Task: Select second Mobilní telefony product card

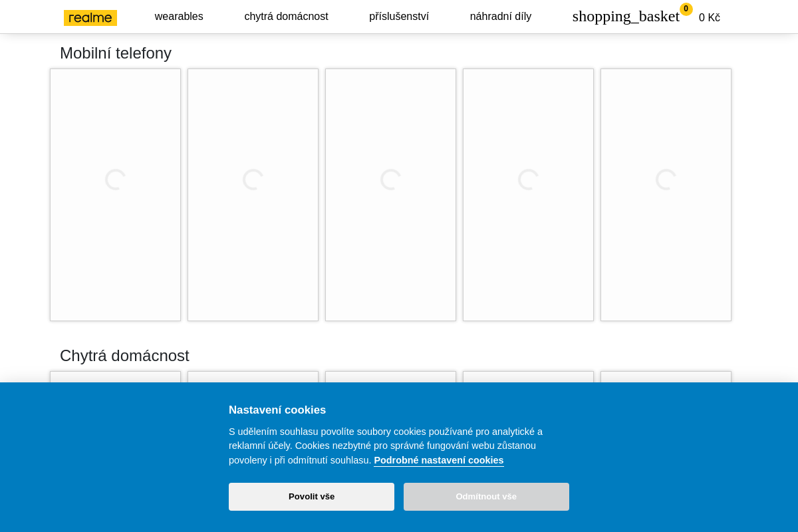Action: [253, 195]
